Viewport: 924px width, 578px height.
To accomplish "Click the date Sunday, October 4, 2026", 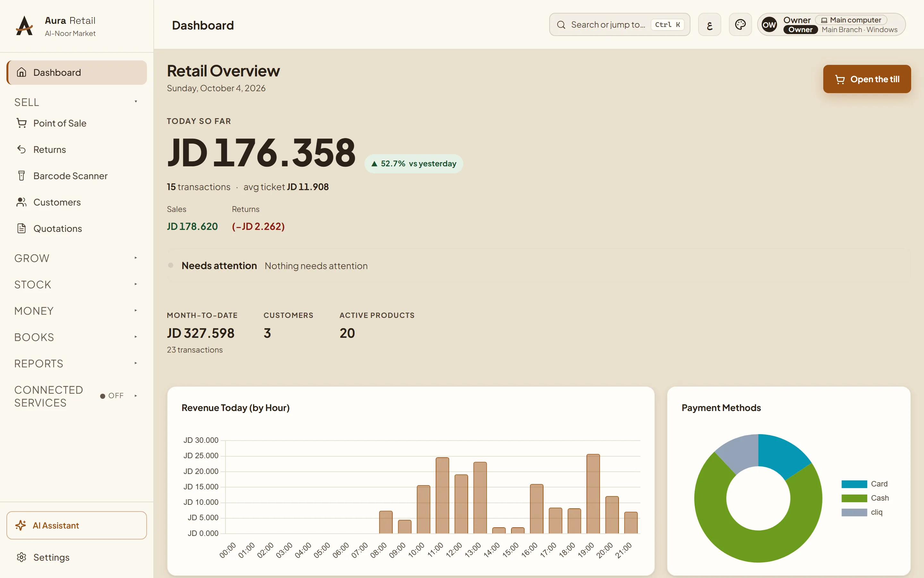I will [216, 88].
